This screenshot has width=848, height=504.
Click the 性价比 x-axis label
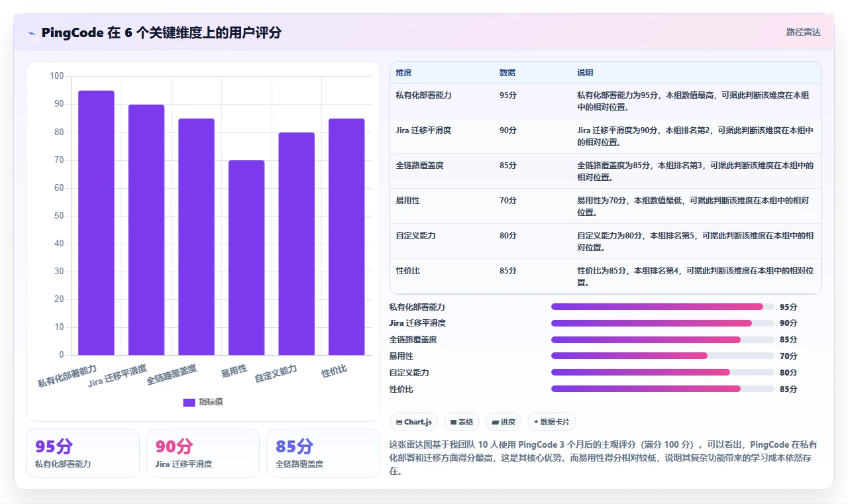(334, 371)
